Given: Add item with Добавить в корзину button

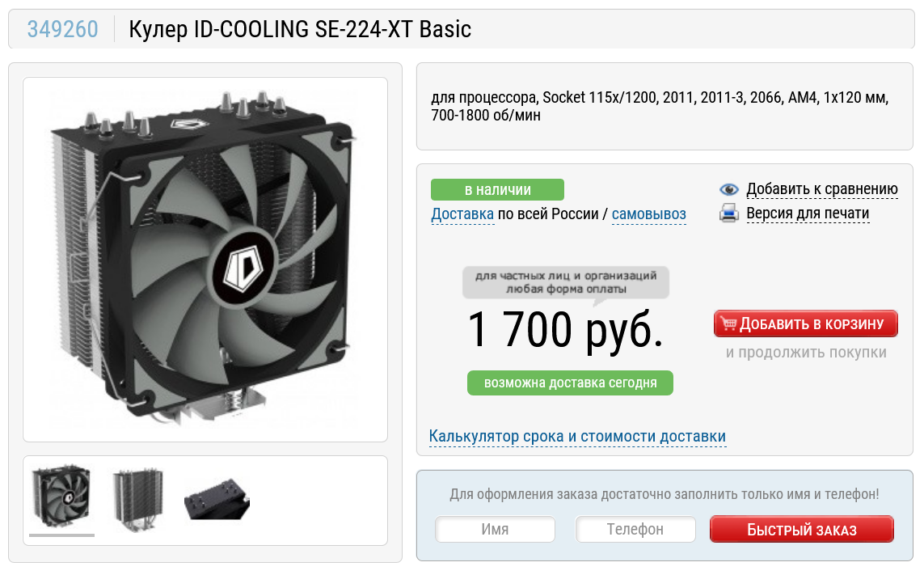Looking at the screenshot, I should click(x=805, y=323).
